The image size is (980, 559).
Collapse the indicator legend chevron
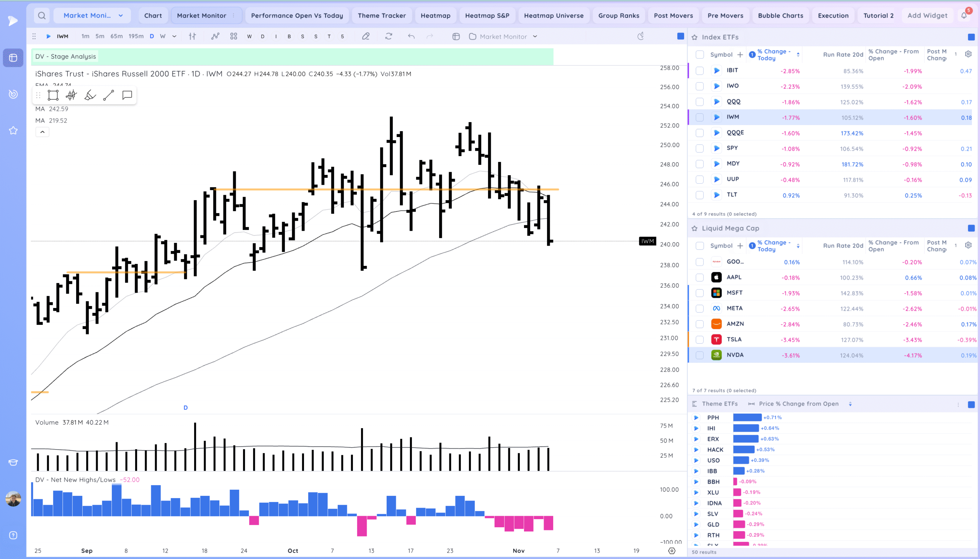(x=42, y=132)
